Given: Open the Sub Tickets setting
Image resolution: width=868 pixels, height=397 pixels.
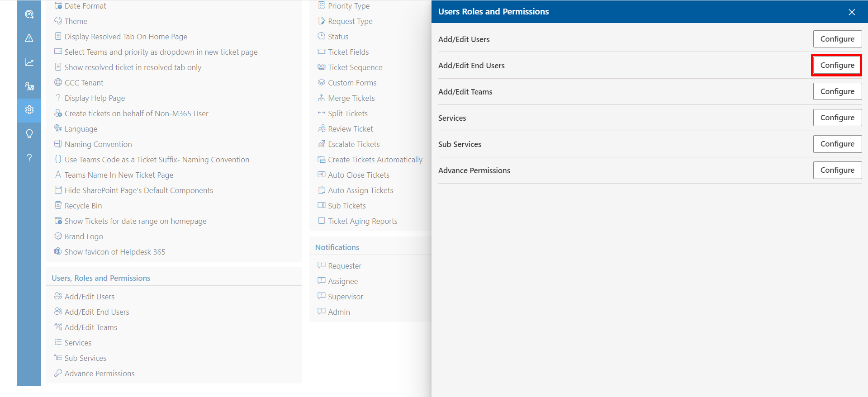Looking at the screenshot, I should pyautogui.click(x=347, y=206).
